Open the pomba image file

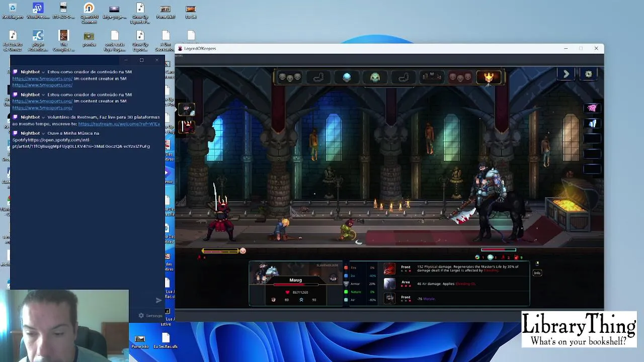click(89, 39)
